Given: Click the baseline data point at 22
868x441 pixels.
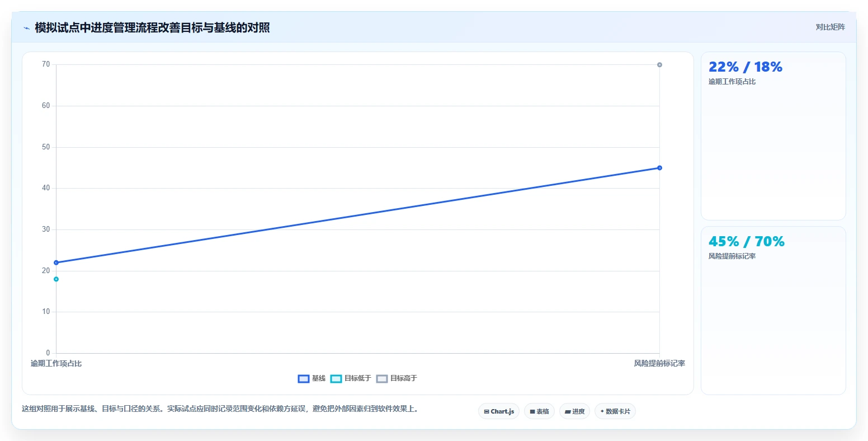Looking at the screenshot, I should [56, 262].
